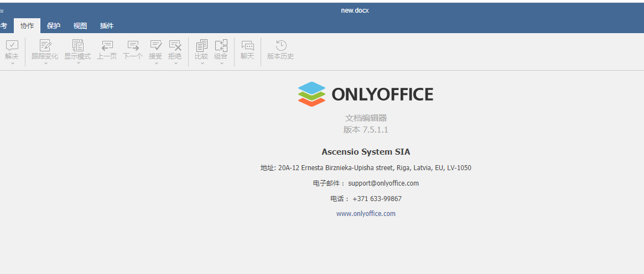Click the 文档编辑器 label

[x=366, y=119]
